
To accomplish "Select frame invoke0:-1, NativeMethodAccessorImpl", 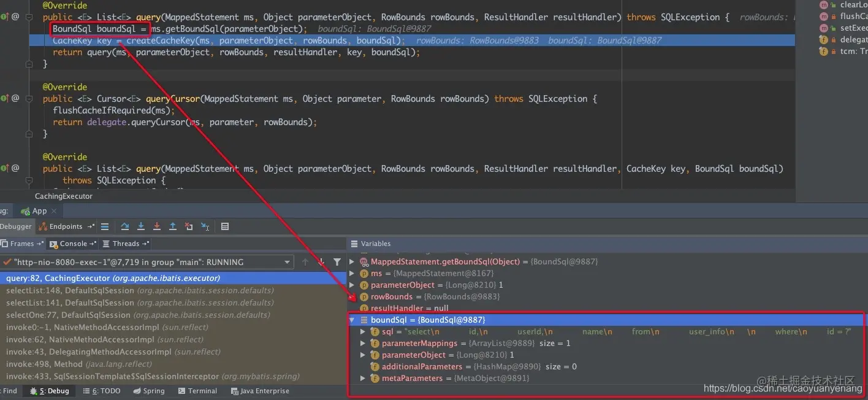I will (173, 327).
